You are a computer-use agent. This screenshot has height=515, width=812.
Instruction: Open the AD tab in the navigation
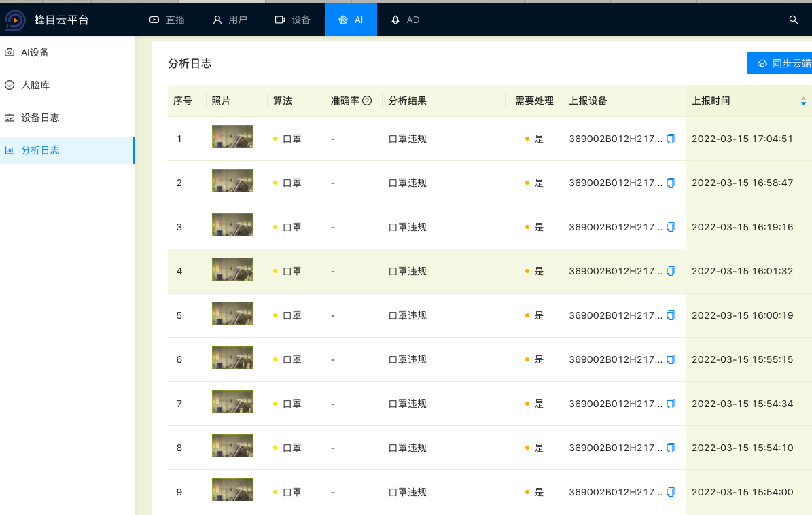pyautogui.click(x=404, y=20)
